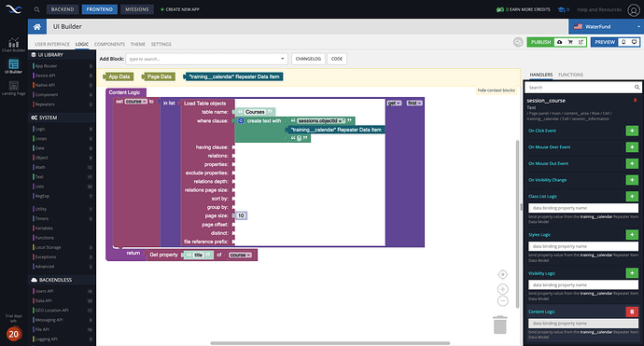The width and height of the screenshot is (644, 346).
Task: Click Create New App link
Action: [x=180, y=9]
